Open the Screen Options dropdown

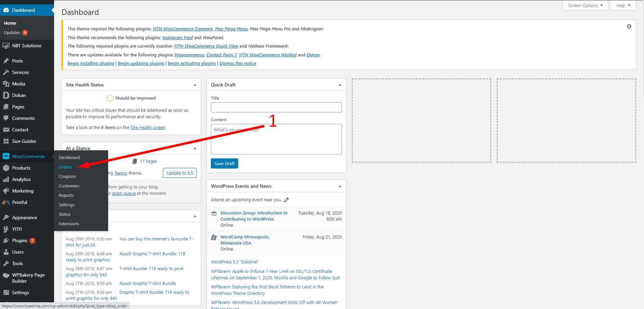(x=586, y=5)
